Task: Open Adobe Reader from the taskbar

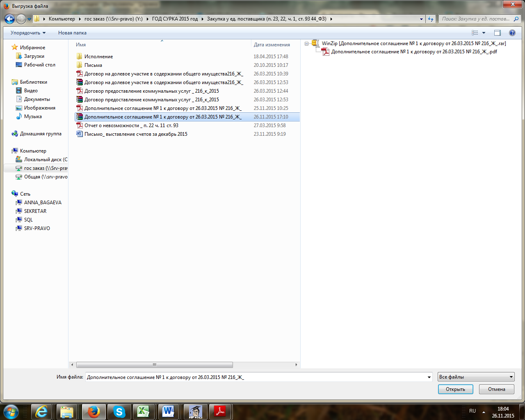Action: pos(220,411)
